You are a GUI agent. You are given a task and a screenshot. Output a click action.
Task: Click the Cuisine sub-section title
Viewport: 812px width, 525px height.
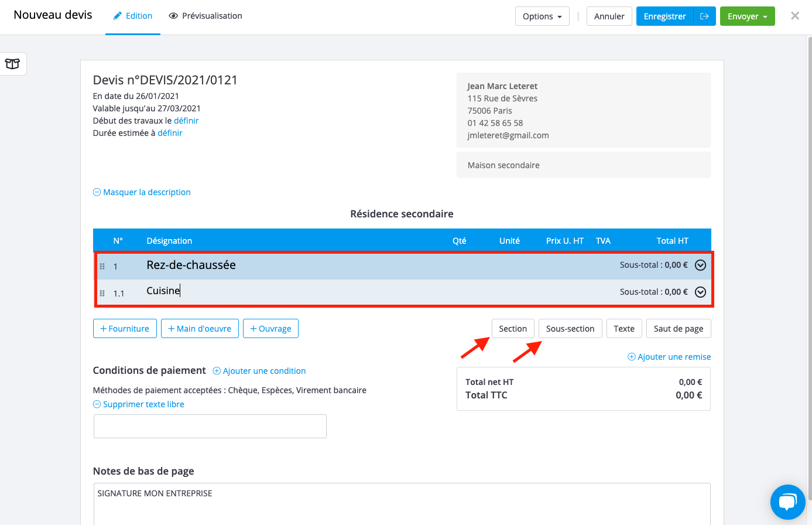tap(163, 291)
